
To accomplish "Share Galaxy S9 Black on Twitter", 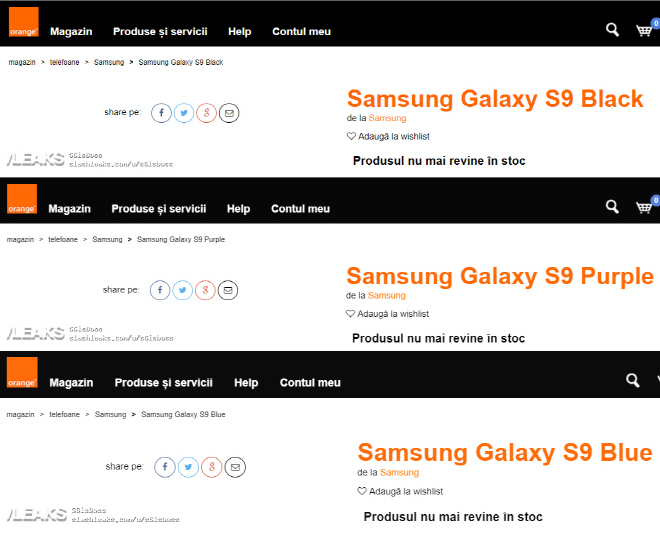I will (184, 113).
